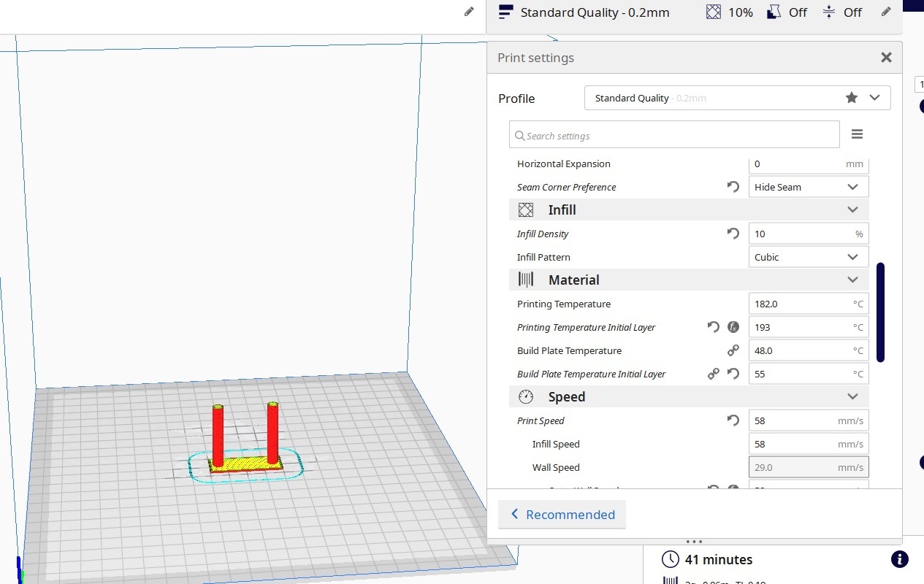Collapse the Speed section with its chevron

pos(852,396)
